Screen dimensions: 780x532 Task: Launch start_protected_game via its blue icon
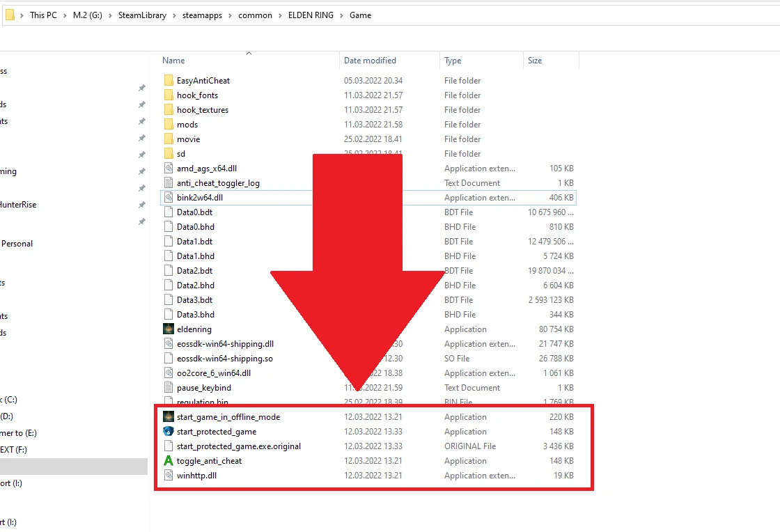tap(169, 431)
